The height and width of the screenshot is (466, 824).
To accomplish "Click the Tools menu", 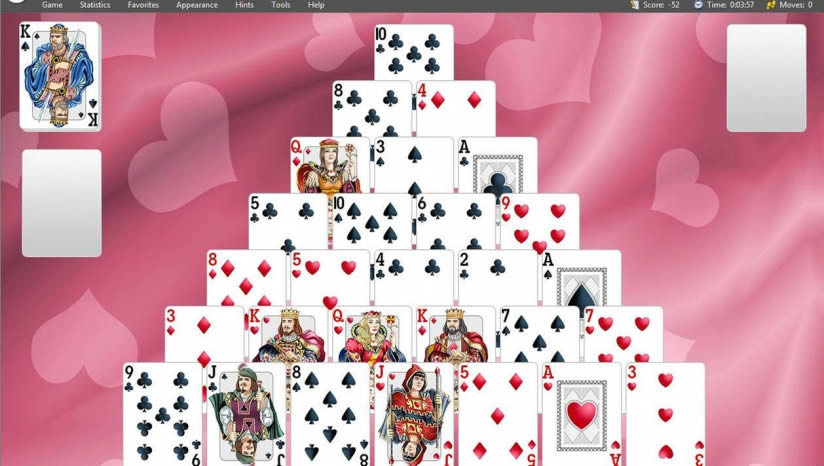I will click(281, 5).
